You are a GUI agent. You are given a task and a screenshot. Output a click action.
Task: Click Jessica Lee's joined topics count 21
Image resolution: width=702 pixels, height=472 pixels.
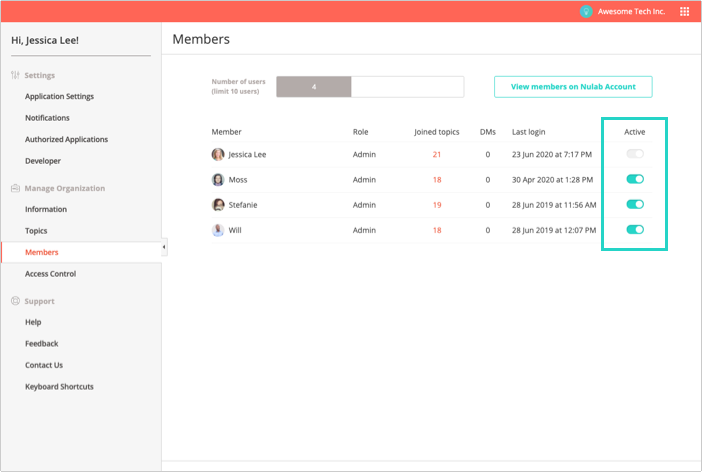[x=437, y=154]
